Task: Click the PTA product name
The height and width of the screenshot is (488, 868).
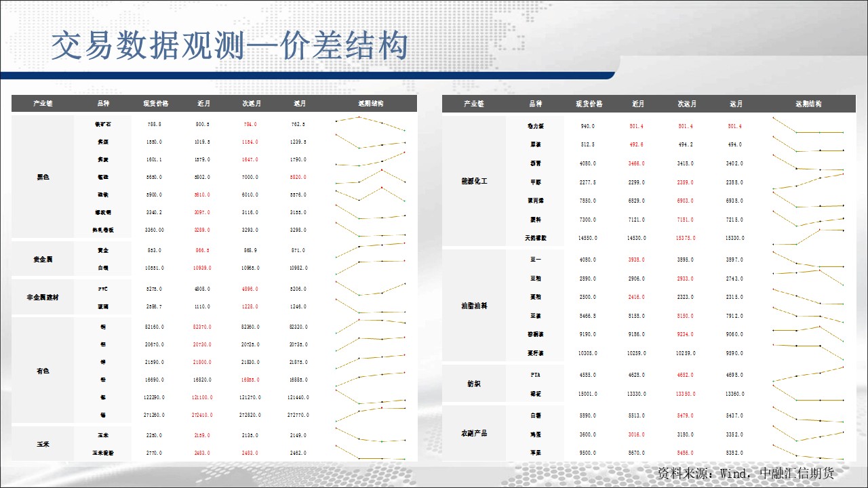Action: tap(536, 375)
